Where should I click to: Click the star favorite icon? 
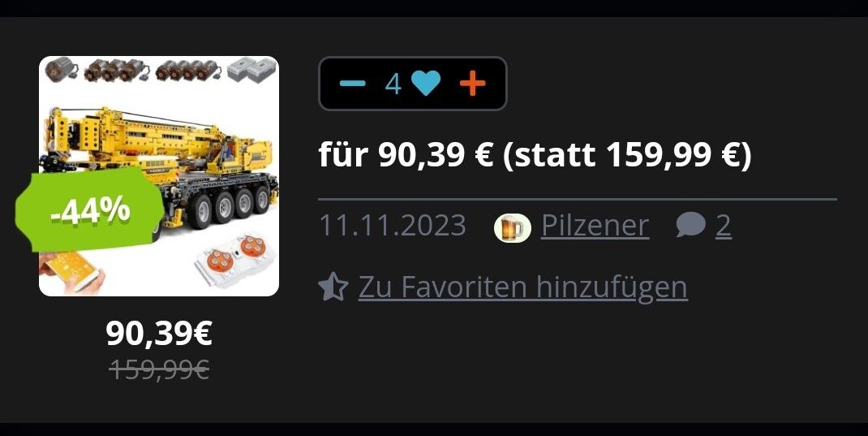(333, 287)
